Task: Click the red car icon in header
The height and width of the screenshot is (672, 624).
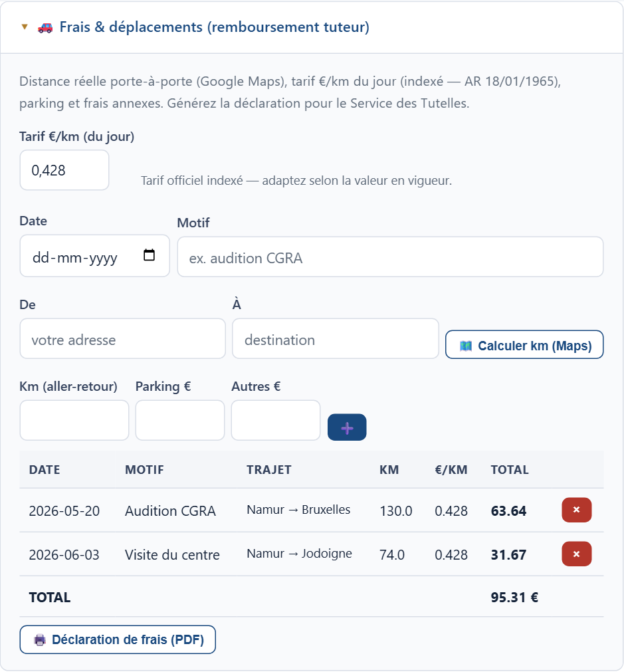Action: [x=45, y=28]
